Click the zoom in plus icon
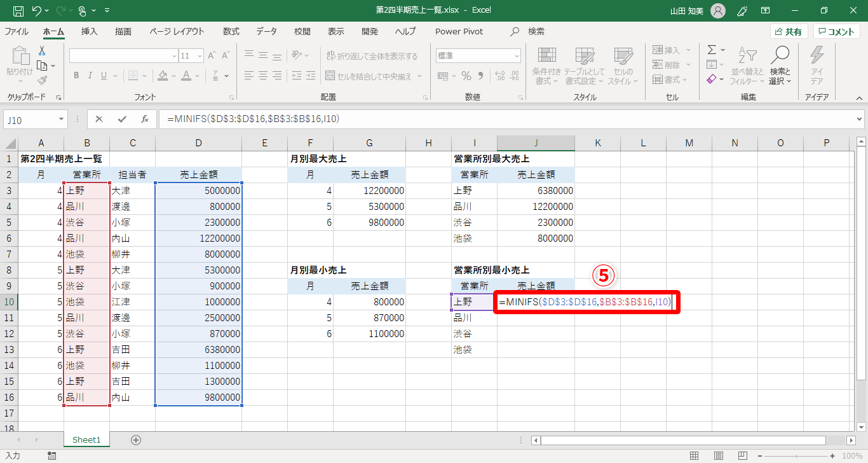Image resolution: width=868 pixels, height=463 pixels. tap(834, 455)
